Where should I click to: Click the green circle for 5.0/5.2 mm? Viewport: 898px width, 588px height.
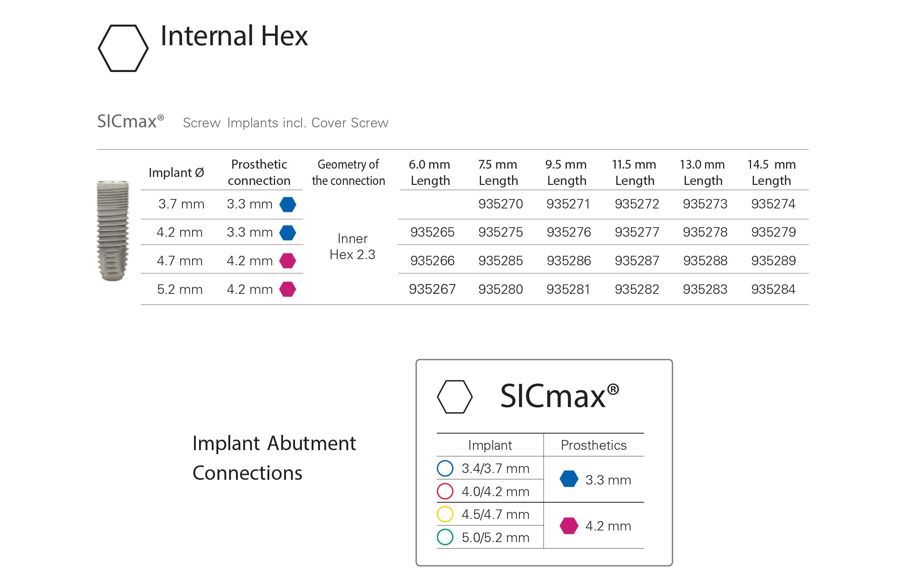(445, 537)
